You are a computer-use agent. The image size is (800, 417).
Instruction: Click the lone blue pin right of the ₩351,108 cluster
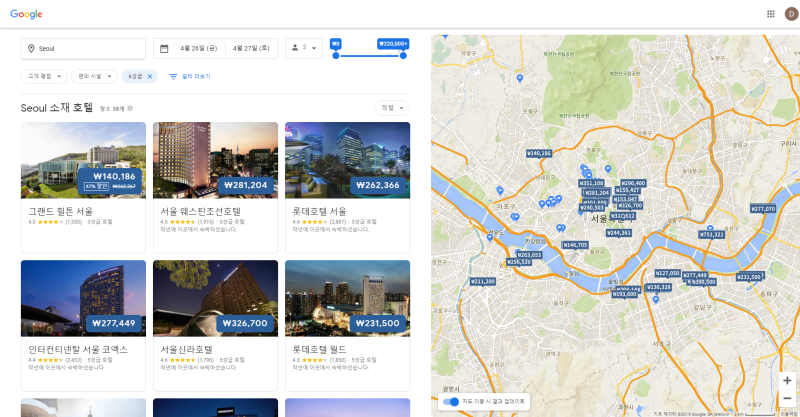coord(608,168)
